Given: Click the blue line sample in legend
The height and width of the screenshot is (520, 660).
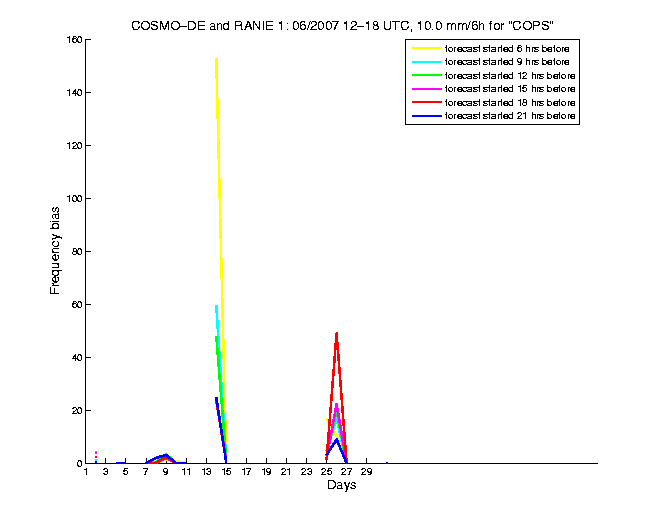Looking at the screenshot, I should [427, 116].
